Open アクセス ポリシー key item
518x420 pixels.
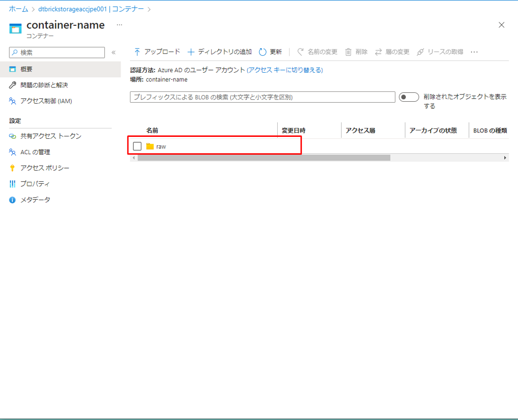tap(44, 168)
